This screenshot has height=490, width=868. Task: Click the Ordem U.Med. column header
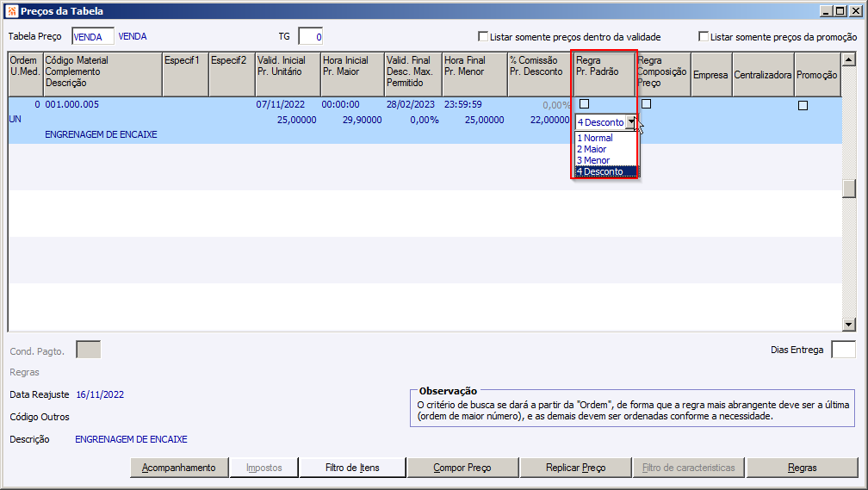26,74
